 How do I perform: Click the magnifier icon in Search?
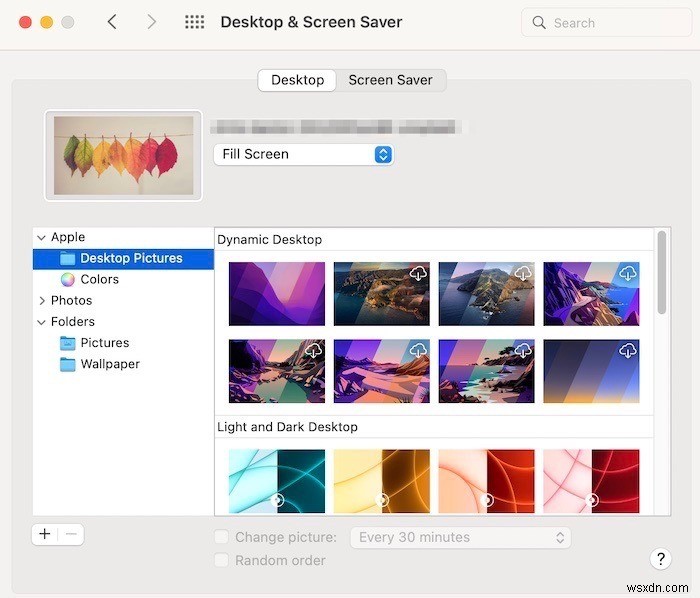[539, 23]
